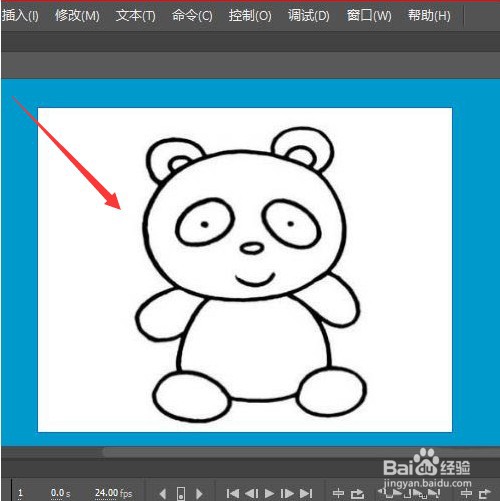
Task: Open the 文本(T) menu
Action: [x=135, y=16]
